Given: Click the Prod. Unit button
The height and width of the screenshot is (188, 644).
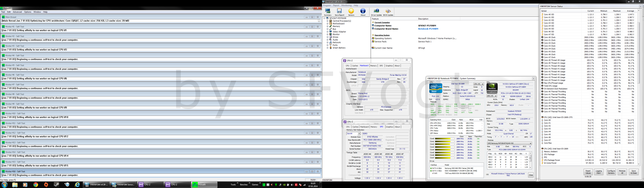Looking at the screenshot, I should click(x=435, y=96).
